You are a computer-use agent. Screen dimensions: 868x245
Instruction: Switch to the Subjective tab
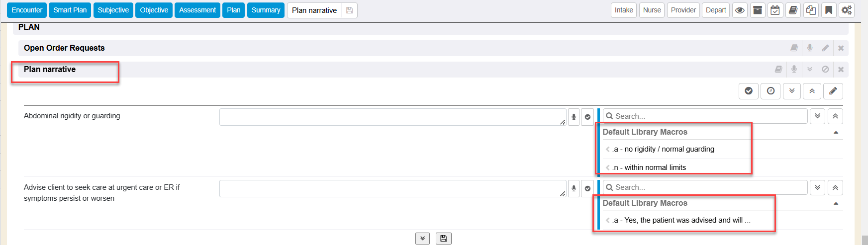[x=113, y=10]
